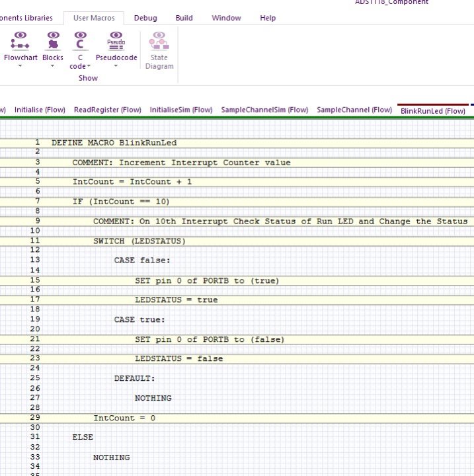
Task: Open the Pseudocode dropdown arrow
Action: click(x=116, y=66)
